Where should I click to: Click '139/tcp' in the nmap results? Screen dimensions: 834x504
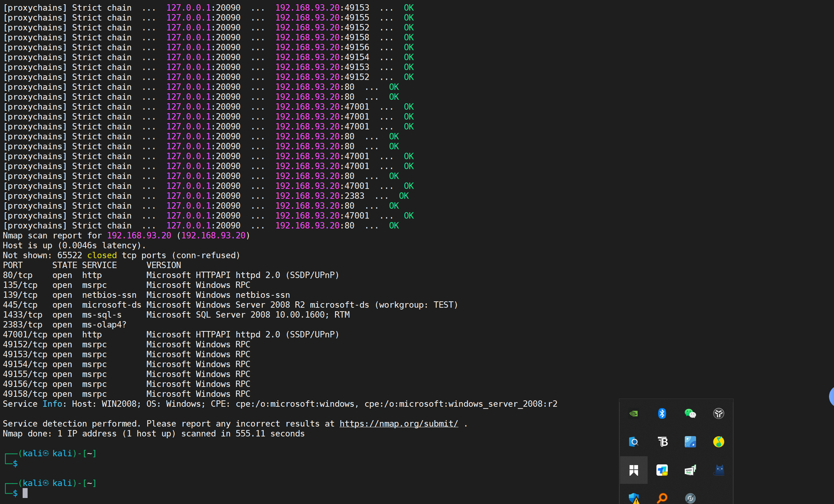(20, 295)
